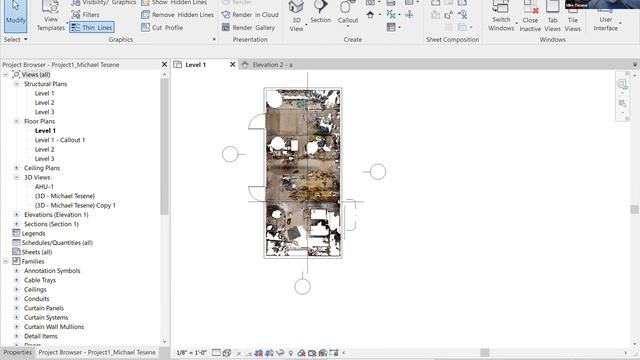
Task: Launch Render in Cloud
Action: click(250, 15)
